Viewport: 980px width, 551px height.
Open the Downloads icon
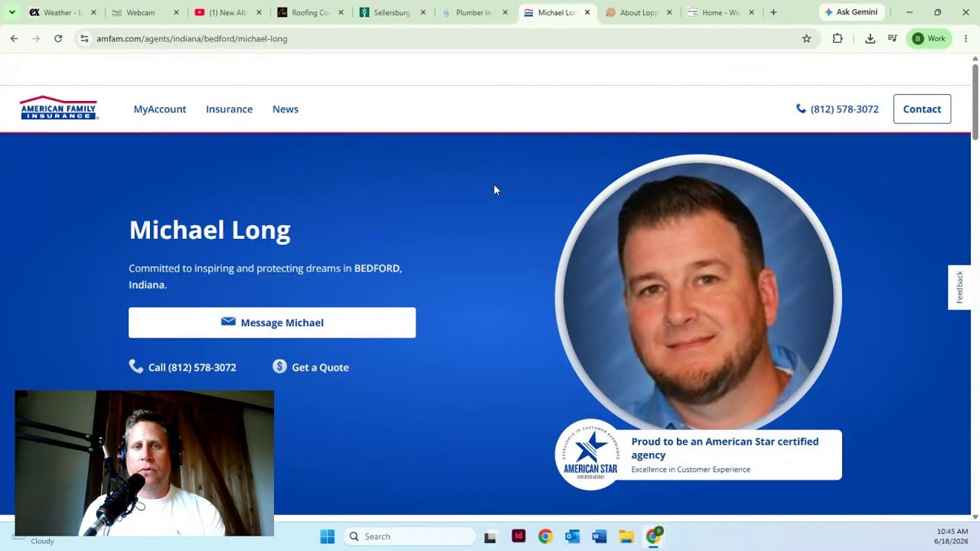[x=870, y=38]
